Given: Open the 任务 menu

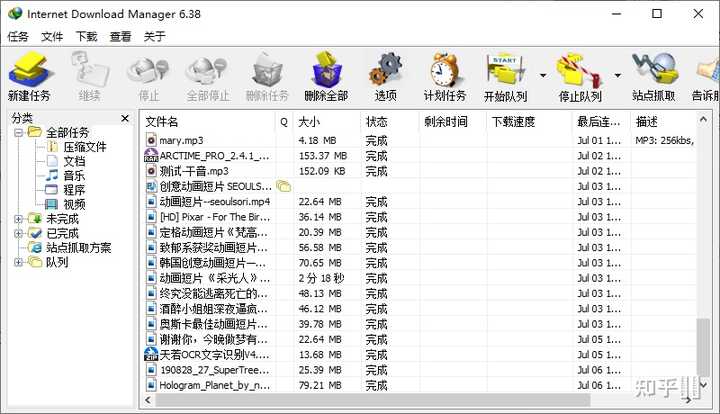Looking at the screenshot, I should pos(18,36).
